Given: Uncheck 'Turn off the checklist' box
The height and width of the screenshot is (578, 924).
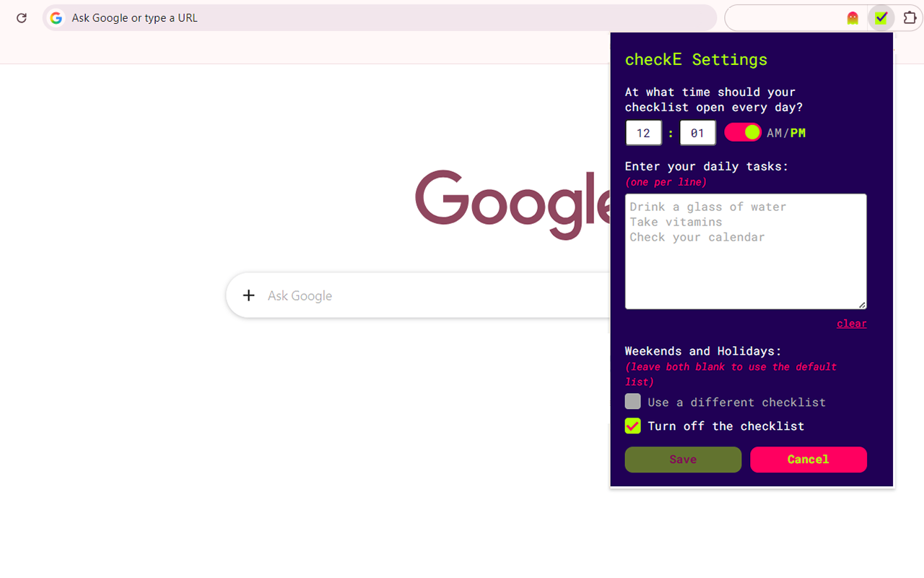Looking at the screenshot, I should tap(632, 426).
